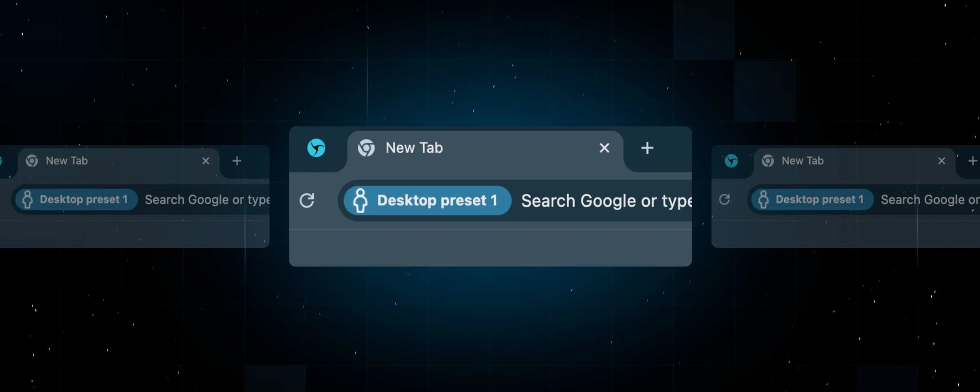Reload the page in right window
980x392 pixels.
[x=724, y=199]
